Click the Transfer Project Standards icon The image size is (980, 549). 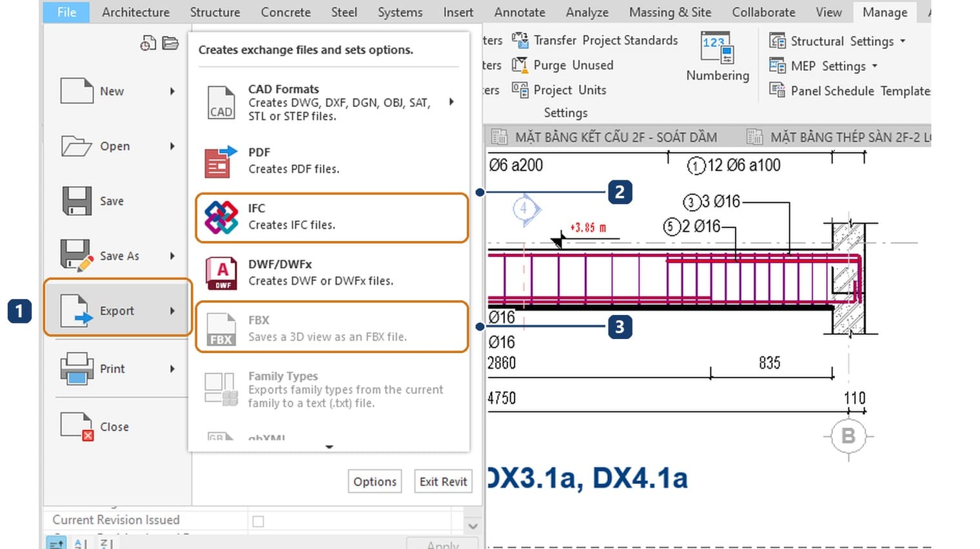[520, 40]
